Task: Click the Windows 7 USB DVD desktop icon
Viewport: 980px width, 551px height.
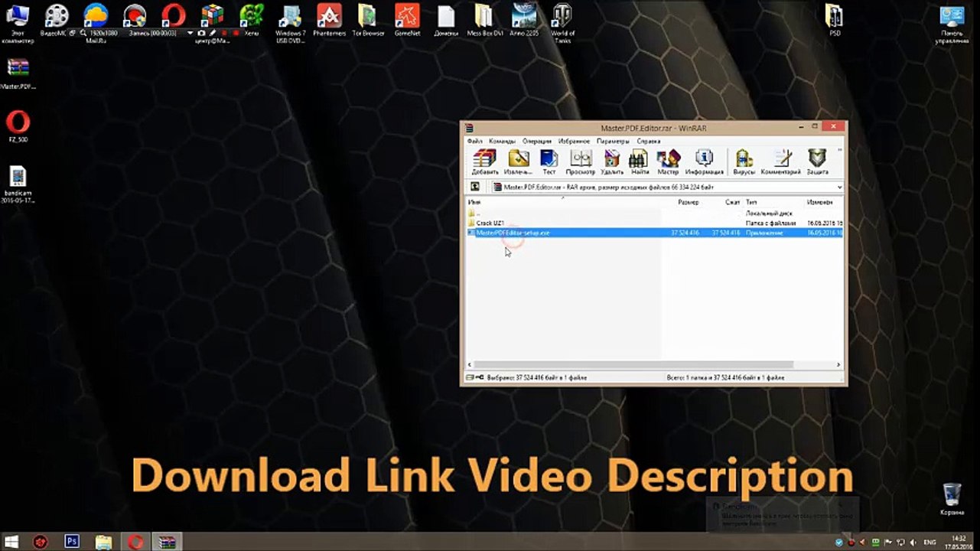Action: point(291,23)
